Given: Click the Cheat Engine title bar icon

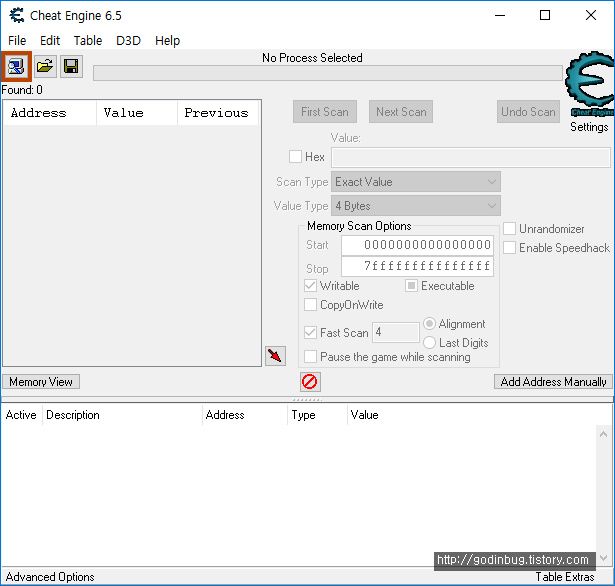Looking at the screenshot, I should [x=17, y=15].
